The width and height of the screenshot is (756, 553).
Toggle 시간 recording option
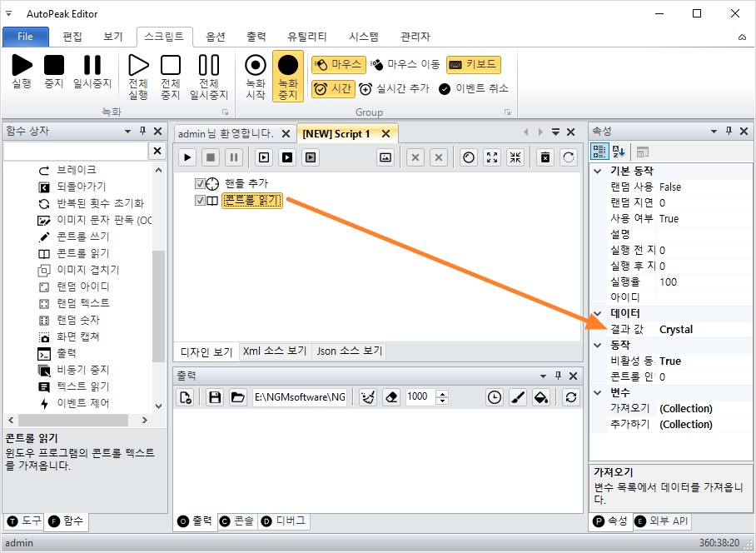333,89
